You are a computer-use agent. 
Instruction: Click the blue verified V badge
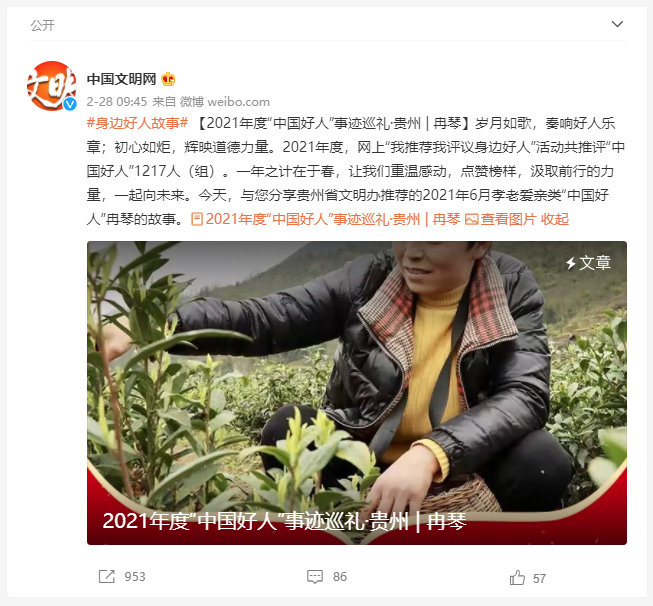pyautogui.click(x=70, y=104)
